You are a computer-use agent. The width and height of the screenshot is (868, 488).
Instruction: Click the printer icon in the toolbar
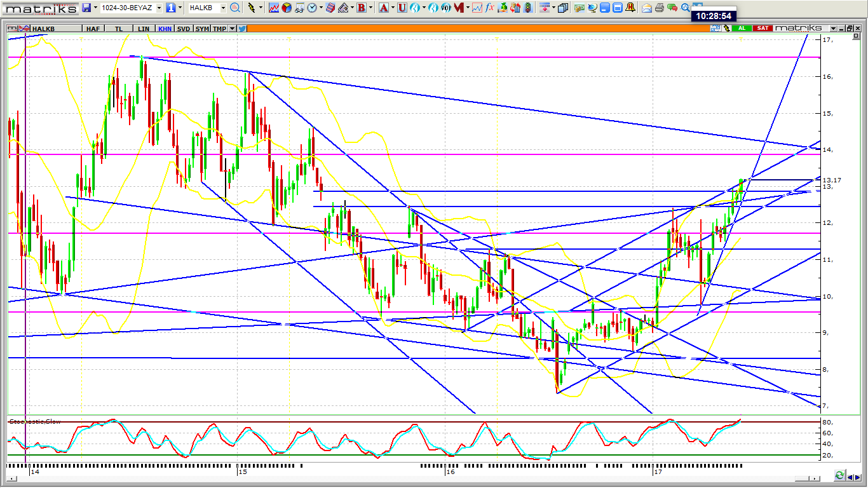660,8
